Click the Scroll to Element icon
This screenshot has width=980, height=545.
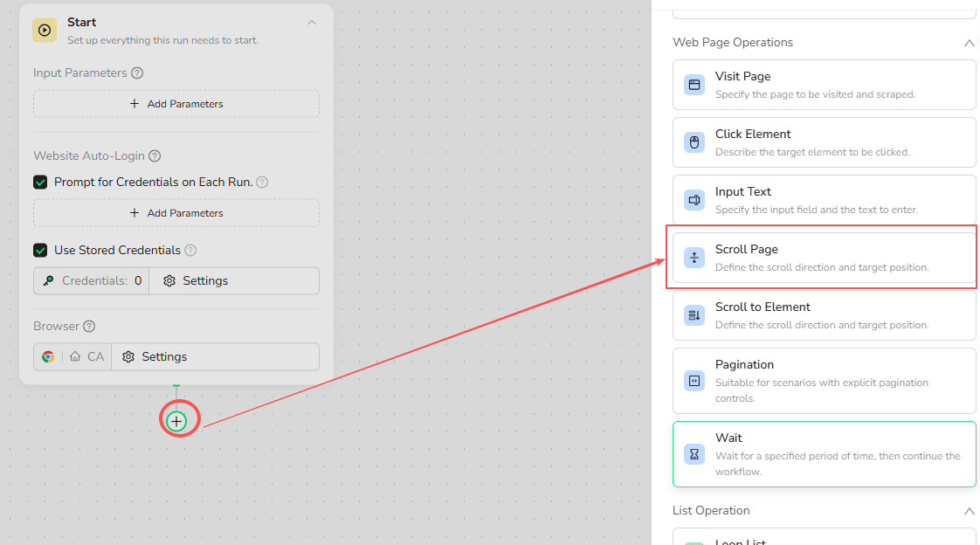pos(694,315)
